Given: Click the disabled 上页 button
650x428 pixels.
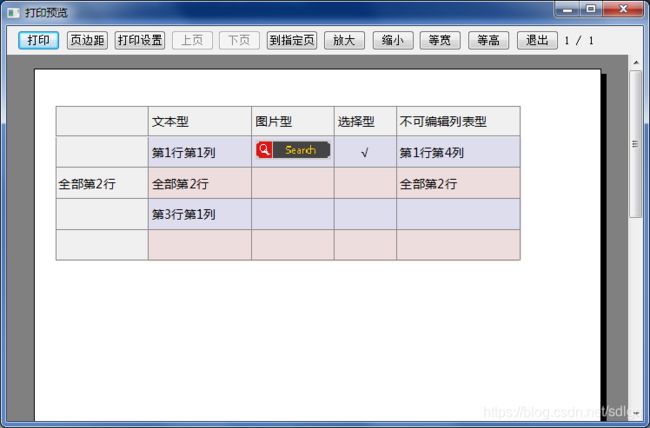Looking at the screenshot, I should pos(192,40).
